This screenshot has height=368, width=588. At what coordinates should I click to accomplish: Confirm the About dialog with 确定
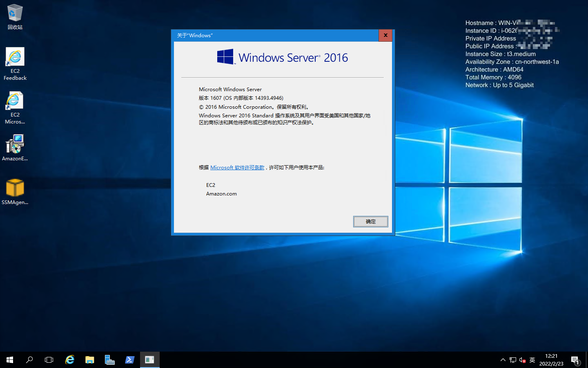point(370,221)
